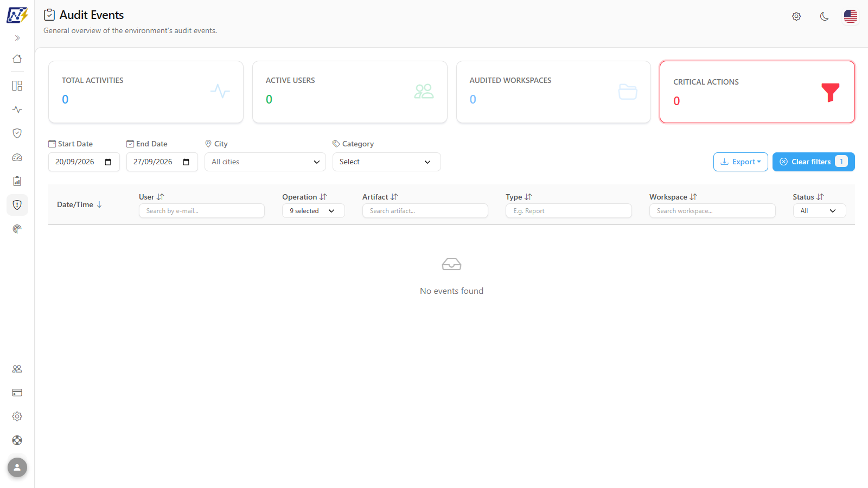Select the Active Users card
The width and height of the screenshot is (868, 488).
(350, 92)
